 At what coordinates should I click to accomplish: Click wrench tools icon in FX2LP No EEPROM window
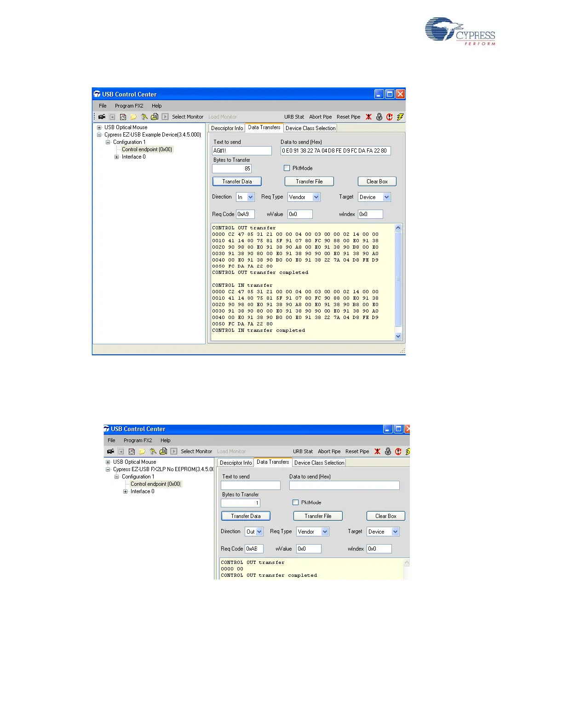tap(153, 451)
